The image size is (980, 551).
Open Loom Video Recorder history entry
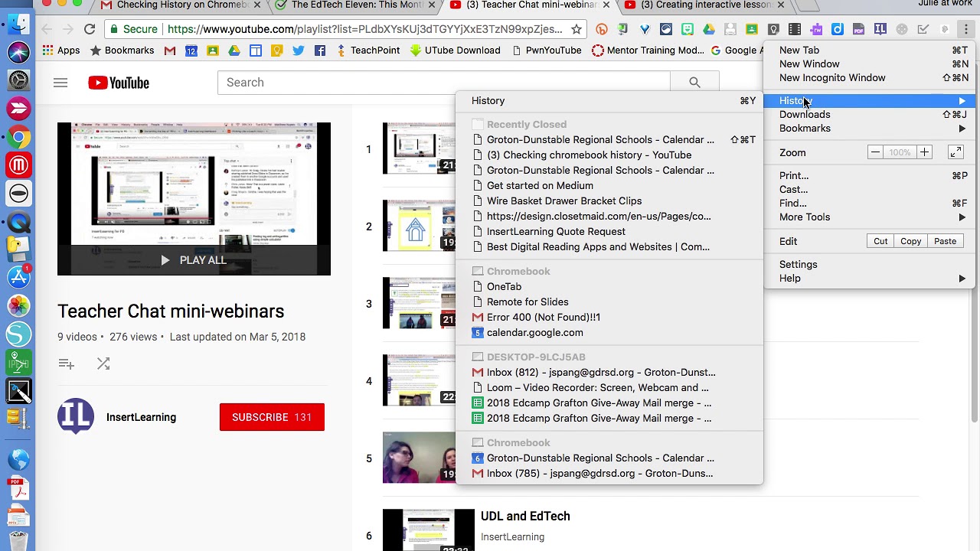[x=609, y=387]
